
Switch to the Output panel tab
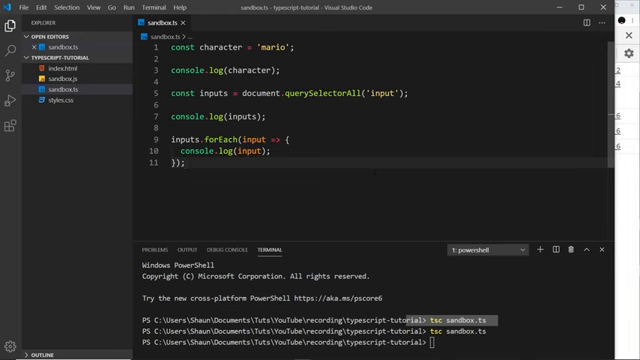(x=187, y=250)
